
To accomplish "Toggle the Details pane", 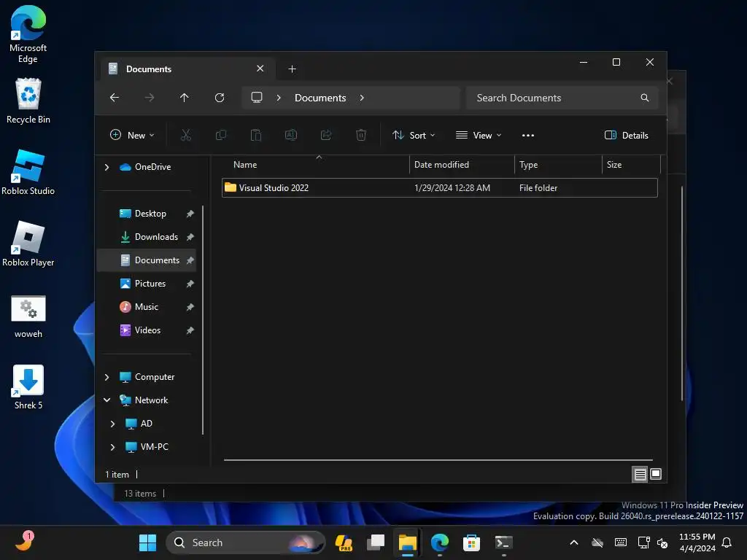I will click(x=626, y=135).
